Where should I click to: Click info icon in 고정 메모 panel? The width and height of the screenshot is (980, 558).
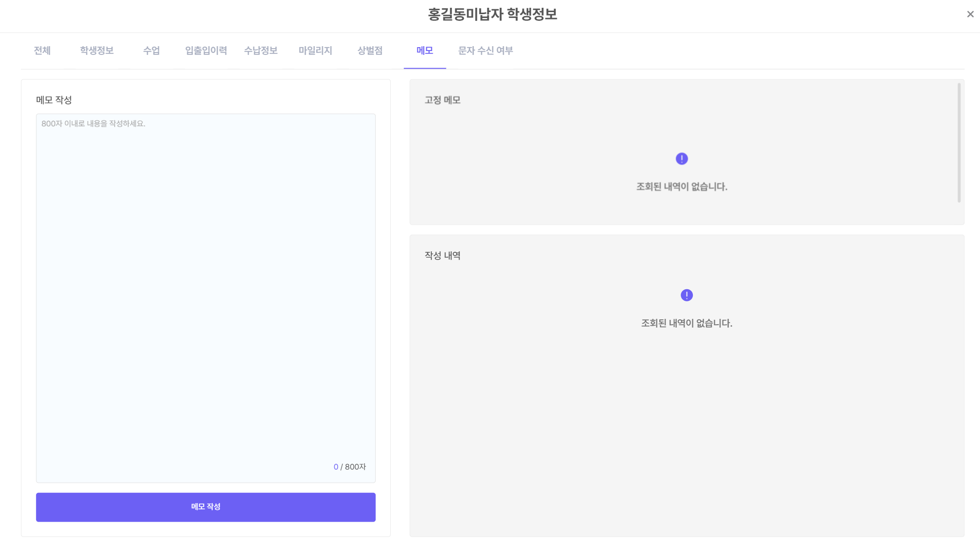point(681,159)
